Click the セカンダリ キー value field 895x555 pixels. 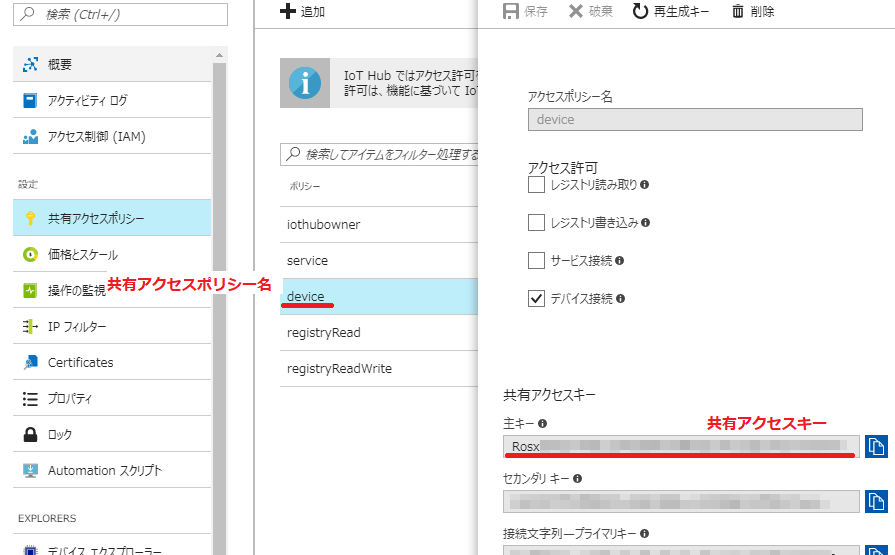(681, 501)
